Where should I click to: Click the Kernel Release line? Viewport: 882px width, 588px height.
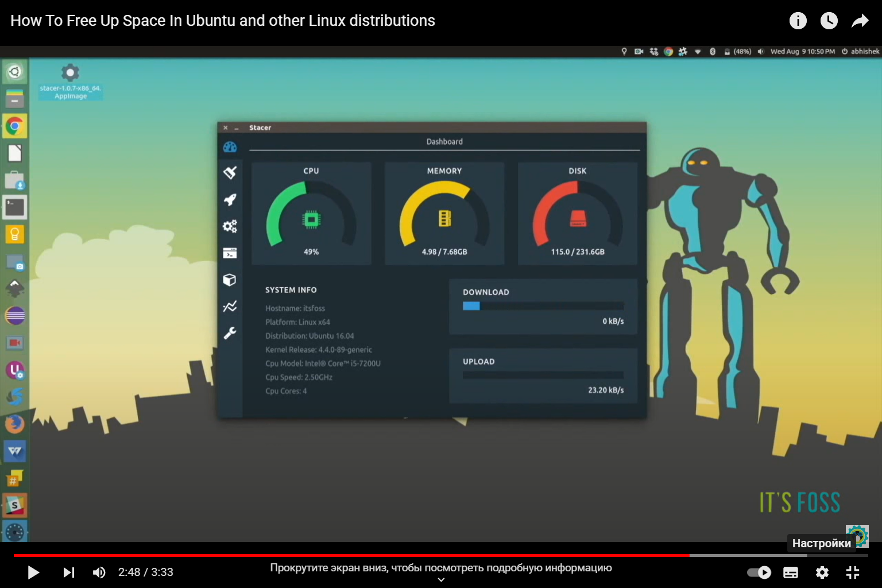click(x=319, y=350)
